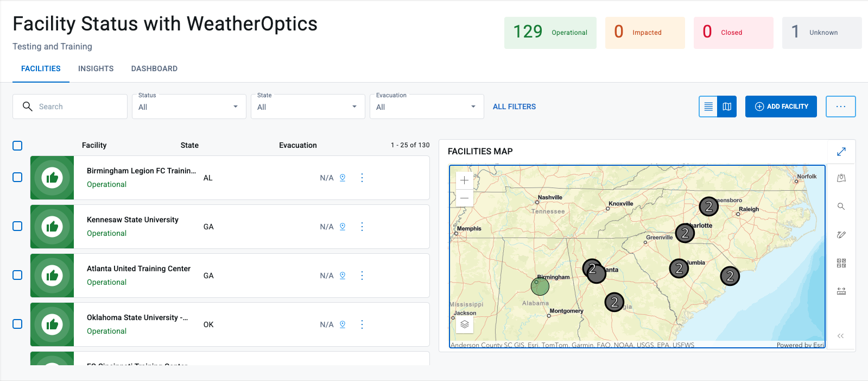Open the map layers stack button
The width and height of the screenshot is (868, 381).
click(465, 324)
